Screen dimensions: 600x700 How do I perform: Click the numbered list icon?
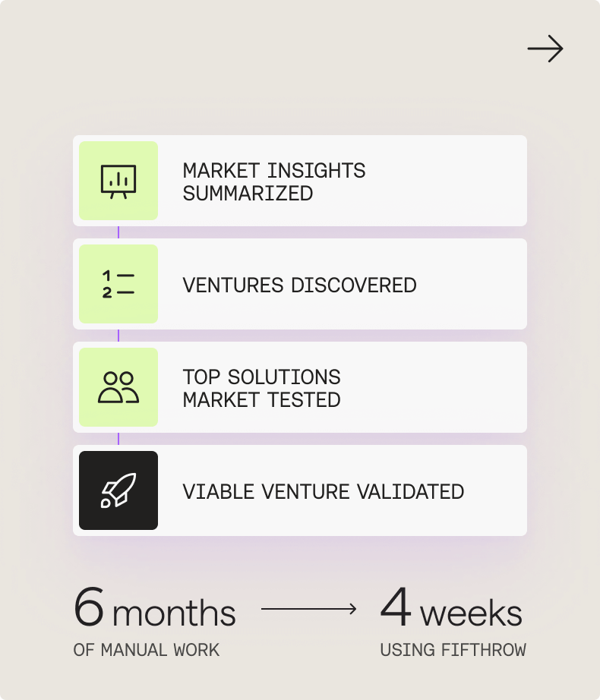(x=118, y=284)
